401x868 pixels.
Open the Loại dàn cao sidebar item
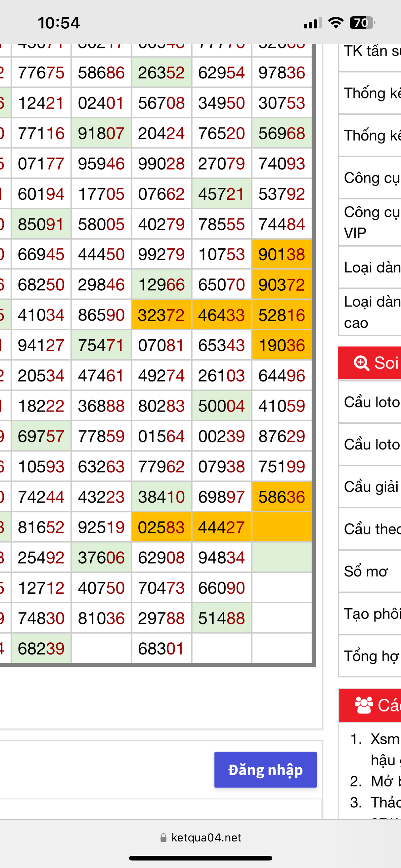[370, 312]
